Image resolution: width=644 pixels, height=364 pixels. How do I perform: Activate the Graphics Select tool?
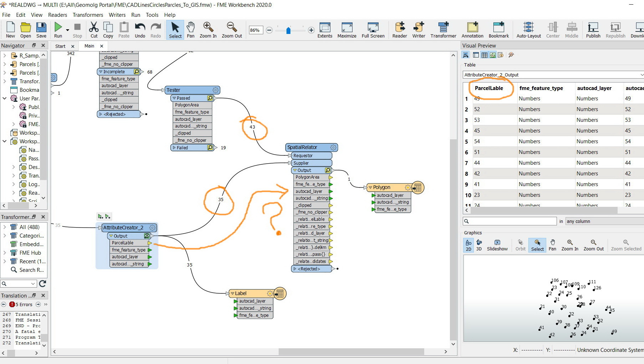click(537, 245)
